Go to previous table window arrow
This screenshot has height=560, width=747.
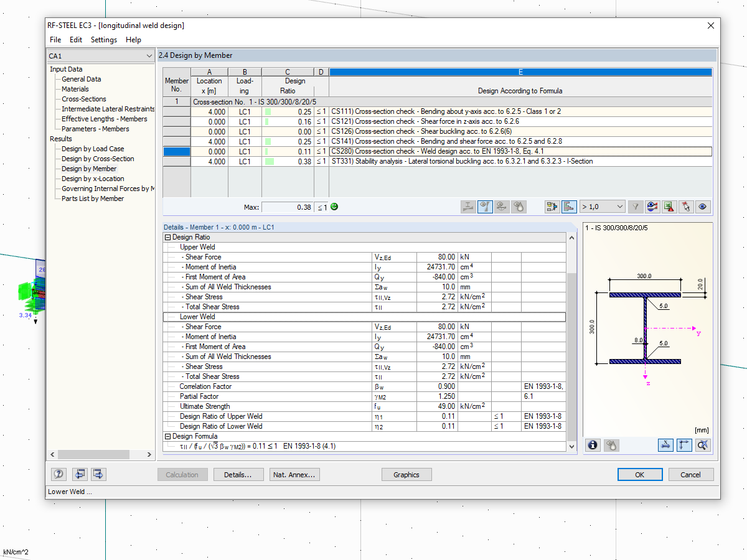(80, 475)
